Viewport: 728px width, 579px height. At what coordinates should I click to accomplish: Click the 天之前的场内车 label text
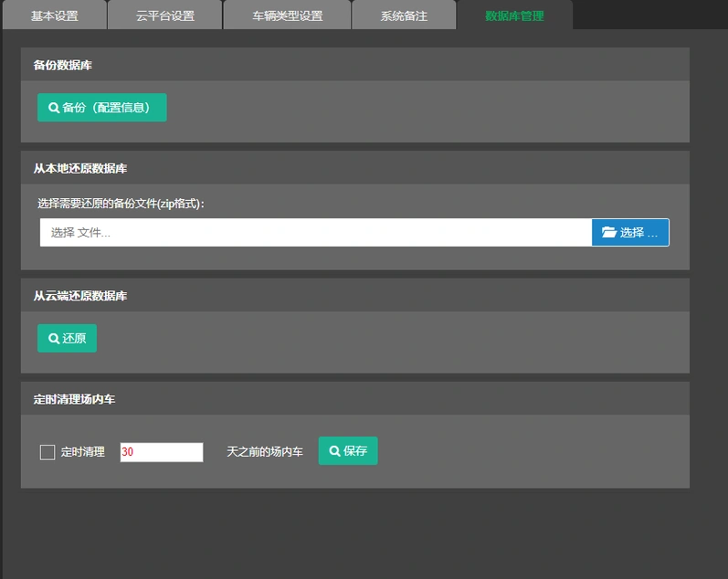(265, 452)
